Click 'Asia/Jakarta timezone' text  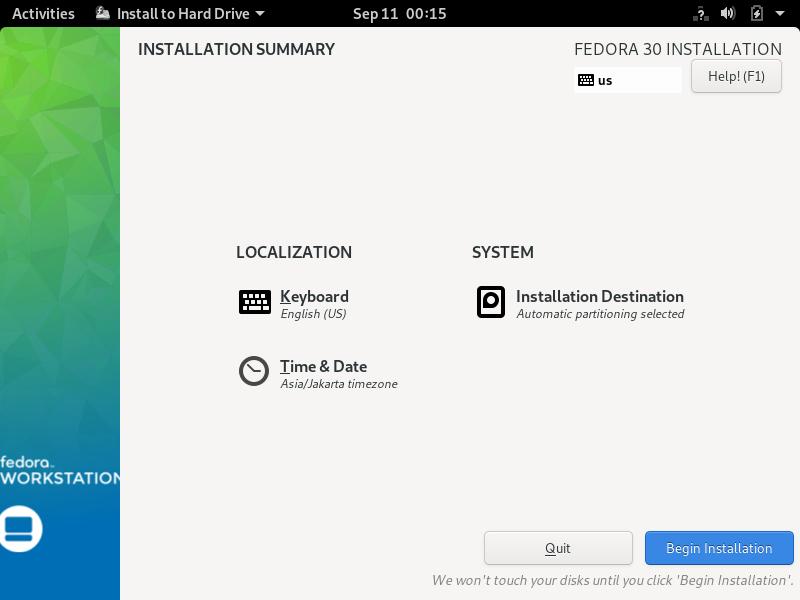pyautogui.click(x=339, y=384)
